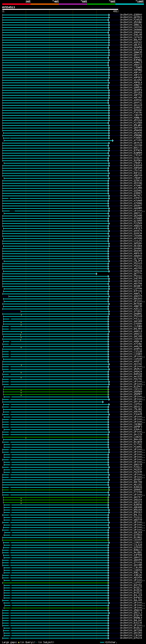Viewport: 146px width, 644px height.
Task: Click hit UniRef100_Q708X2
Action: (131, 311)
